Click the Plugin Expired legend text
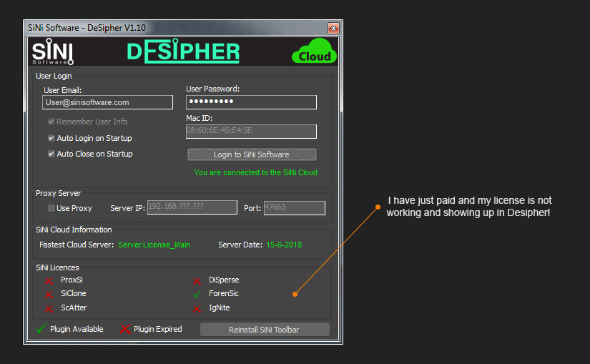Viewport: 590px width, 364px height. [157, 329]
